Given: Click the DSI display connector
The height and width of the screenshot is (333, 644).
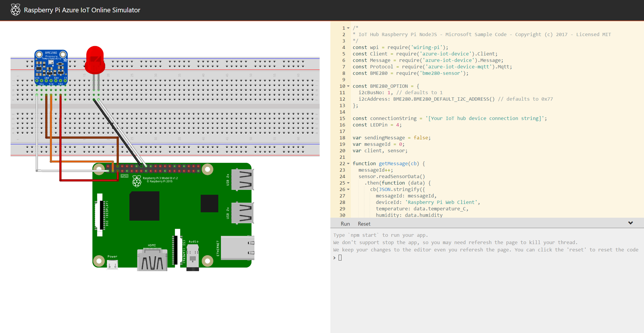Looking at the screenshot, I should point(100,215).
